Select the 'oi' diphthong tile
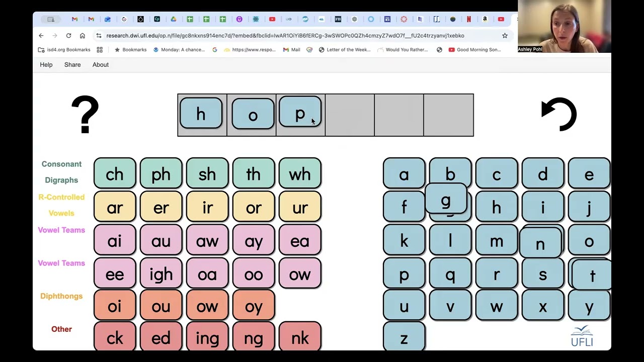Image resolution: width=644 pixels, height=362 pixels. [x=115, y=306]
